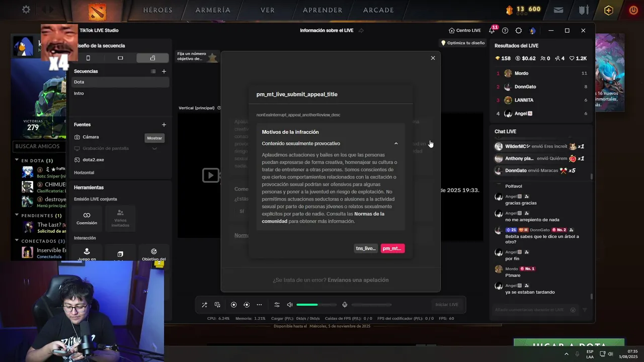Open ARCADE tab in Dota 2
The width and height of the screenshot is (644, 362).
pos(378,10)
